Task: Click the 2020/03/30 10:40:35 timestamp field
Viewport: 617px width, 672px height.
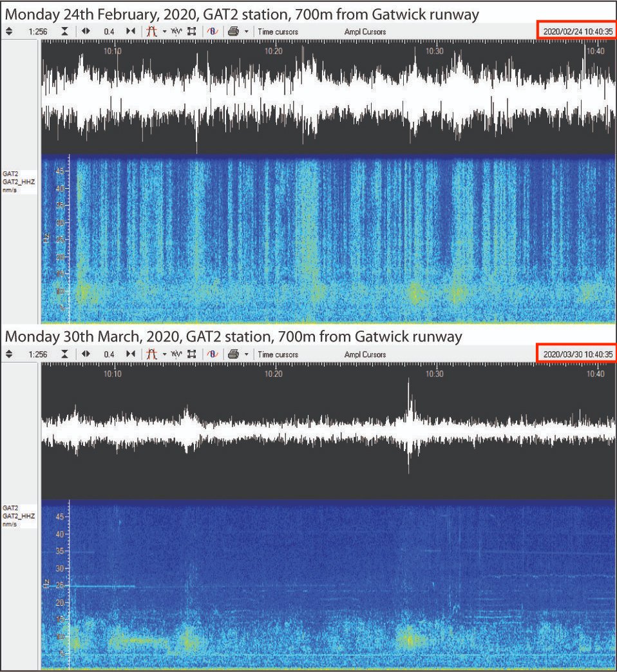Action: (578, 354)
